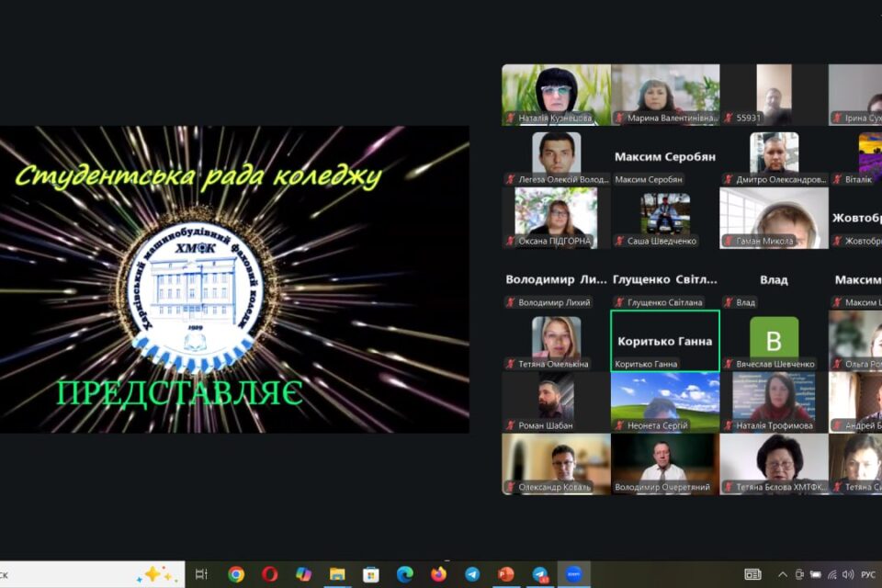Click the Максим Серобян participant tile
Image resolution: width=882 pixels, height=588 pixels.
[665, 156]
